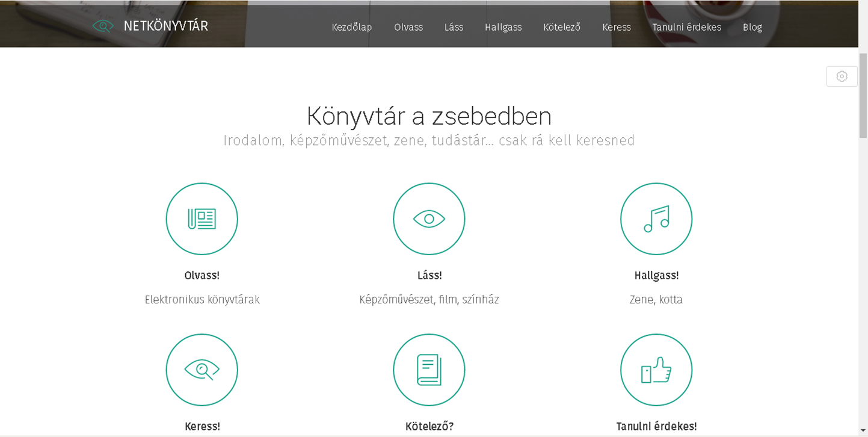Click the music note icon for Hallgass!
Screen dimensions: 868x437
pos(656,219)
